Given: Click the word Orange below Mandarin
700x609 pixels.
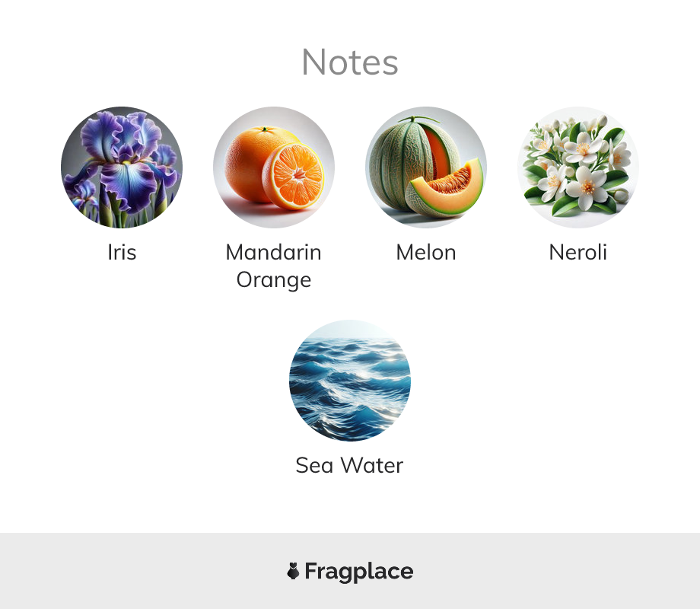Looking at the screenshot, I should (x=274, y=279).
